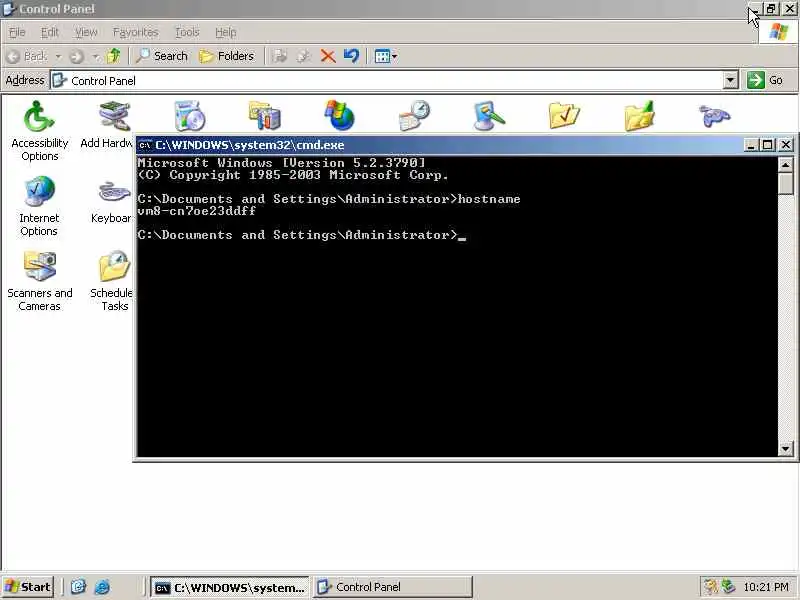800x600 pixels.
Task: Click the first system tray icon
Action: coord(710,587)
